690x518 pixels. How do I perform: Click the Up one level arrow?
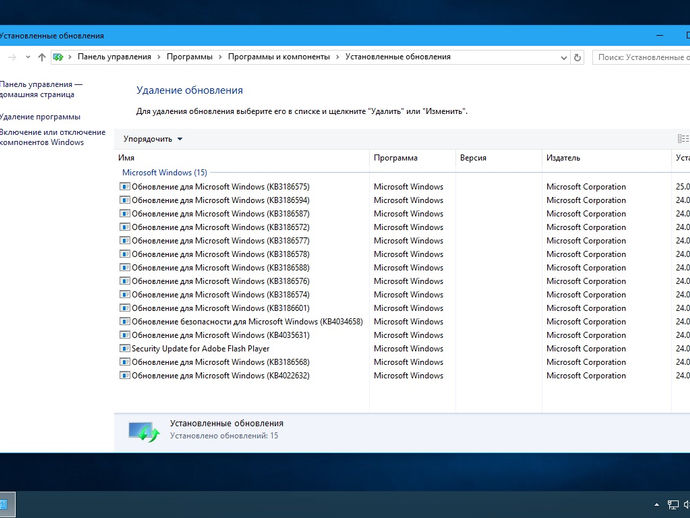coord(42,57)
